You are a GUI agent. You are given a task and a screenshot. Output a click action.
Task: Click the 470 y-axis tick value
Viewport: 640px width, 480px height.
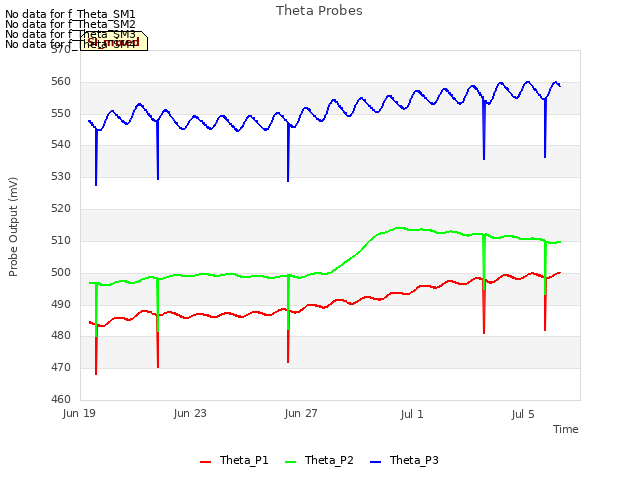tap(61, 367)
